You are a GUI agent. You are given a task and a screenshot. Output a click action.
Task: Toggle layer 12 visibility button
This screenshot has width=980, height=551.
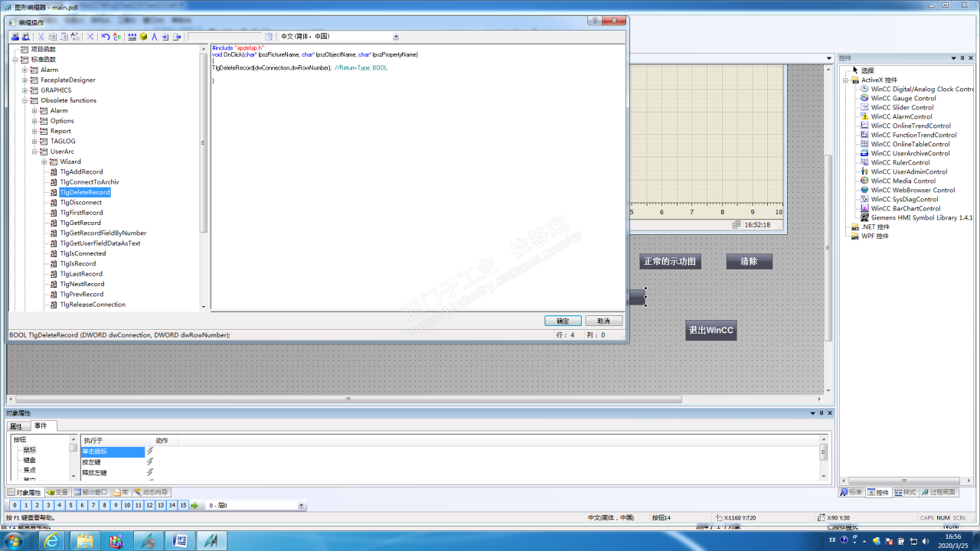149,506
